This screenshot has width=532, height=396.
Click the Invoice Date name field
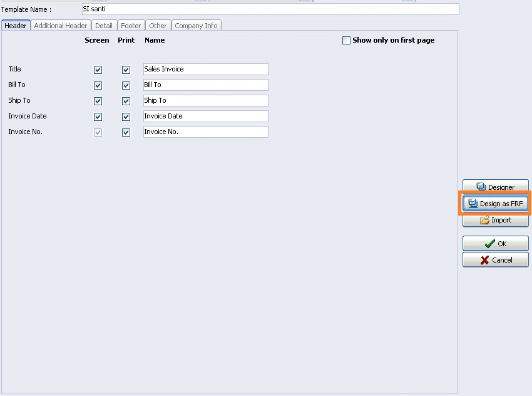pos(205,117)
